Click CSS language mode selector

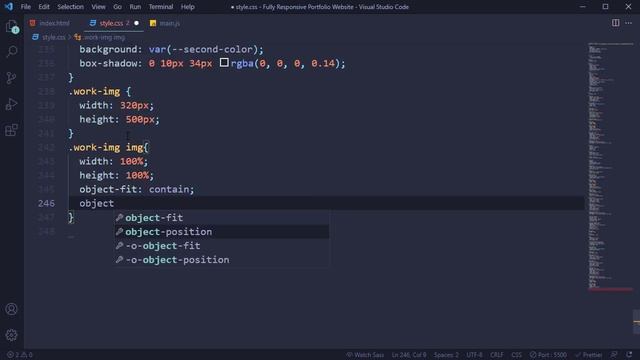516,355
